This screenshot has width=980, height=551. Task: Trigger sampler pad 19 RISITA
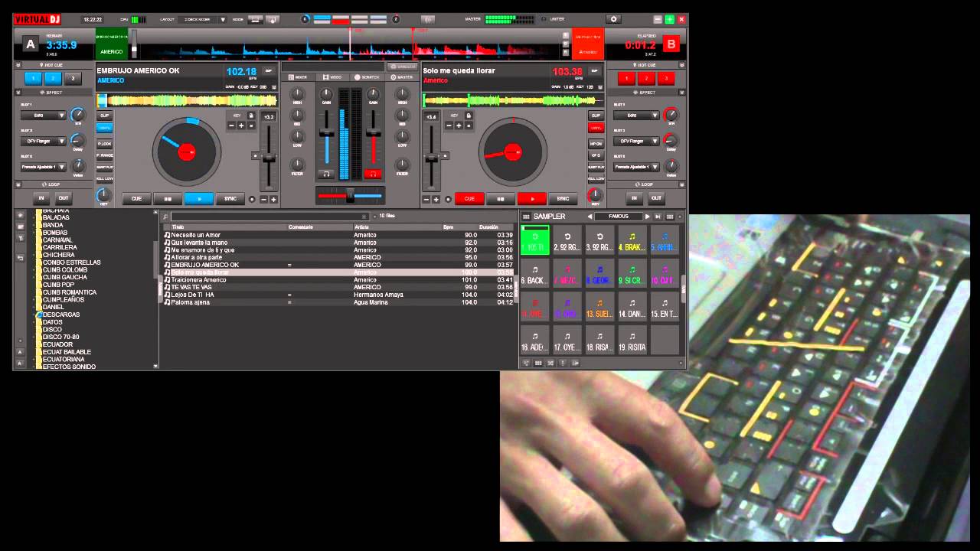coord(632,339)
